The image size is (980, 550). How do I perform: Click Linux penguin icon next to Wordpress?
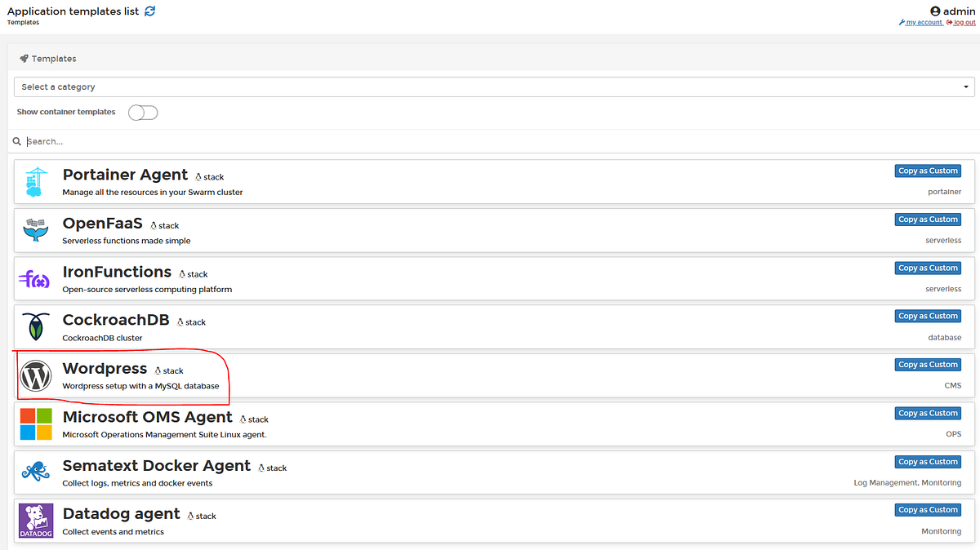click(158, 370)
